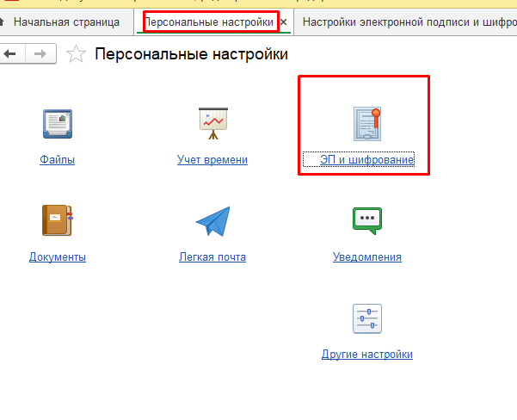Click the Уведомления link
This screenshot has height=420, width=517.
367,257
